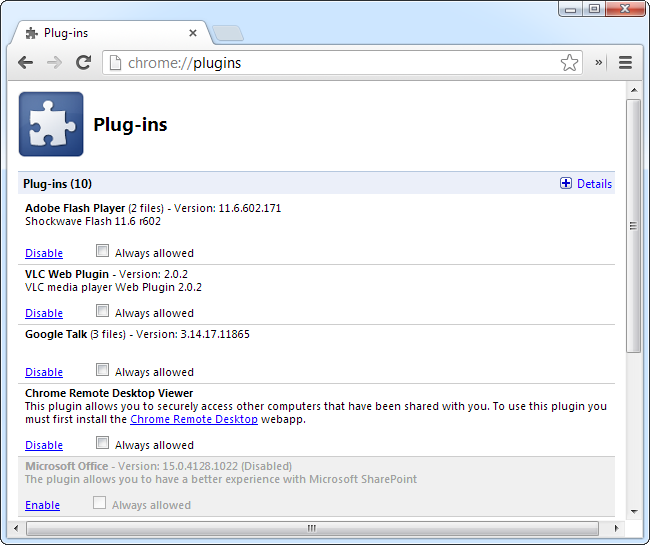Image resolution: width=650 pixels, height=545 pixels.
Task: Click the large puzzle piece Plug-ins logo
Action: [51, 124]
